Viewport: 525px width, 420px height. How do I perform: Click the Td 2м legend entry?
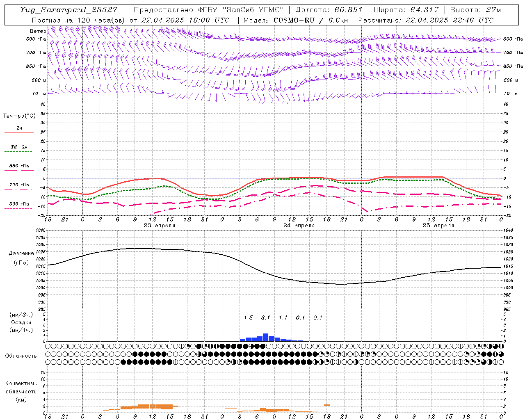pyautogui.click(x=19, y=147)
